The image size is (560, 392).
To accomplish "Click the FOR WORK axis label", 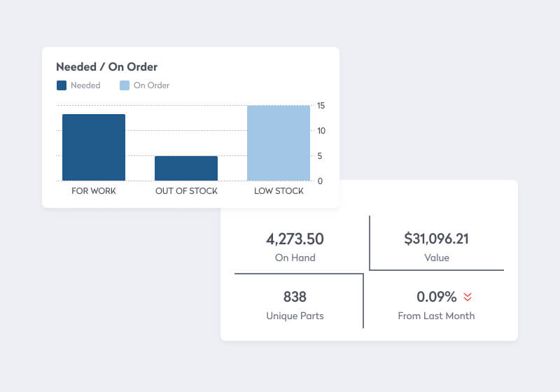I will coord(94,191).
